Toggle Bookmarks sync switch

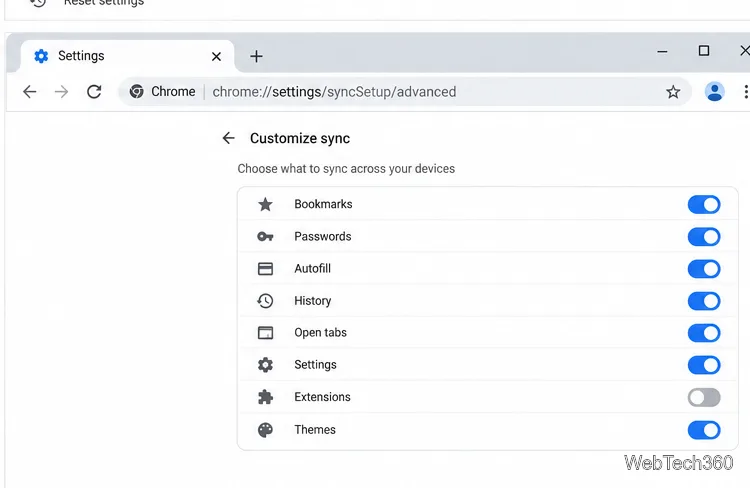704,205
